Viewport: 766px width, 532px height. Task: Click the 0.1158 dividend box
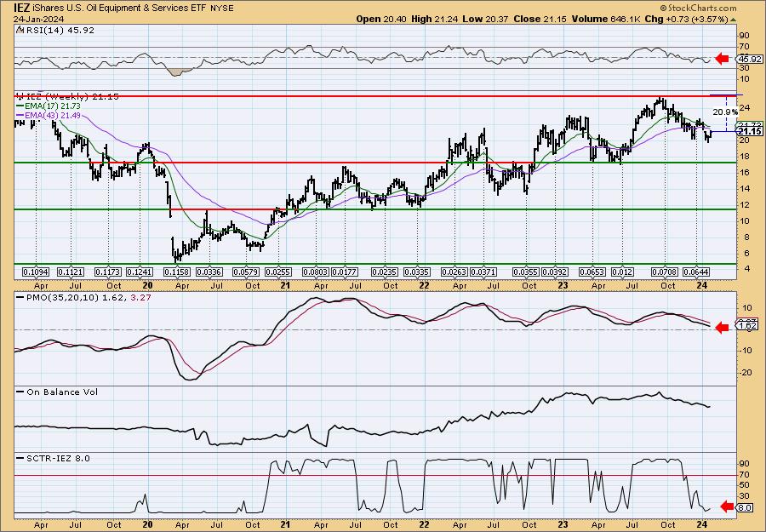pyautogui.click(x=176, y=272)
